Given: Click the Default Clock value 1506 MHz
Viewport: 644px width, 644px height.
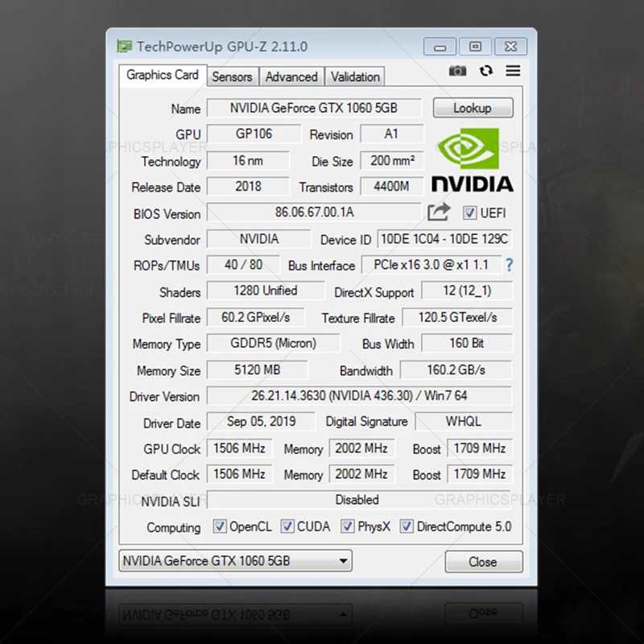Looking at the screenshot, I should pos(239,474).
